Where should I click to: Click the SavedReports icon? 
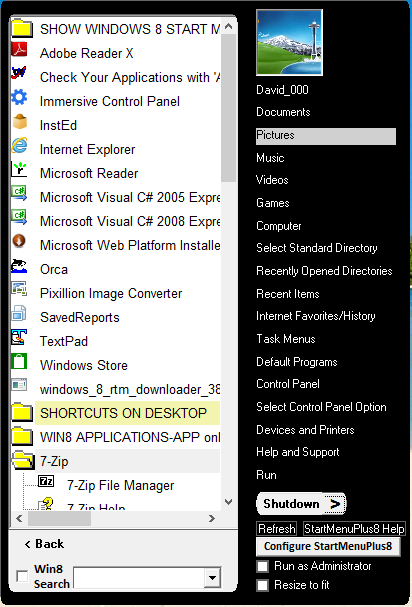19,314
